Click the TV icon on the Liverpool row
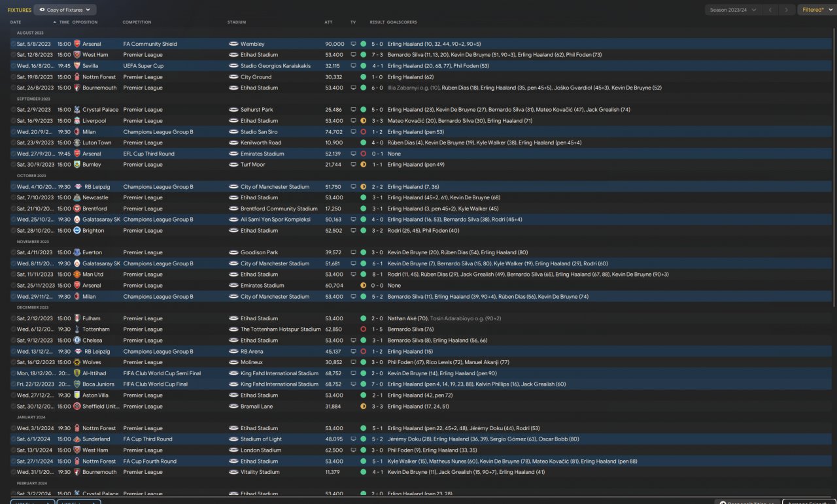Image resolution: width=837 pixels, height=504 pixels. (x=354, y=121)
